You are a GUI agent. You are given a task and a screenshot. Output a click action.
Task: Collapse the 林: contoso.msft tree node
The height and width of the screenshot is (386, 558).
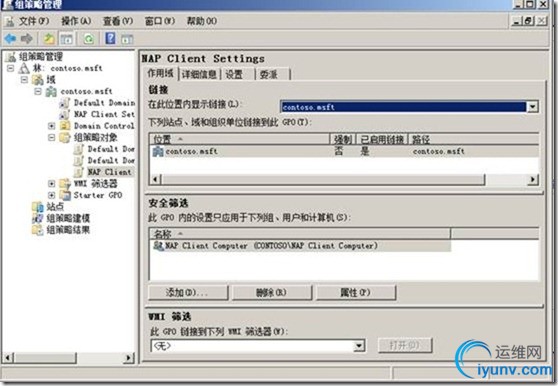click(11, 68)
